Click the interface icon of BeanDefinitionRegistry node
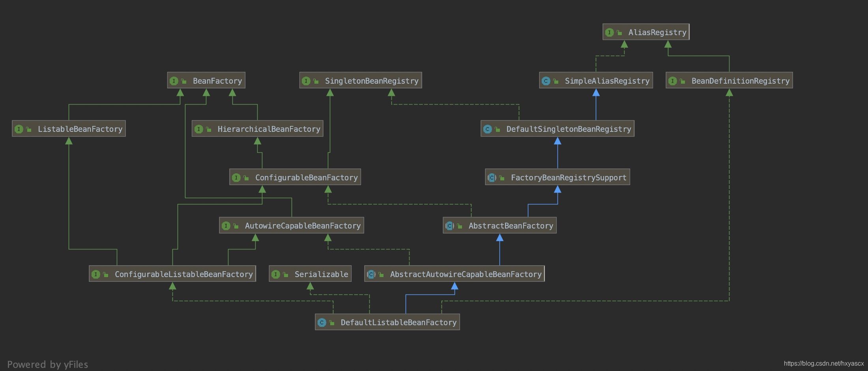868x371 pixels. [673, 81]
